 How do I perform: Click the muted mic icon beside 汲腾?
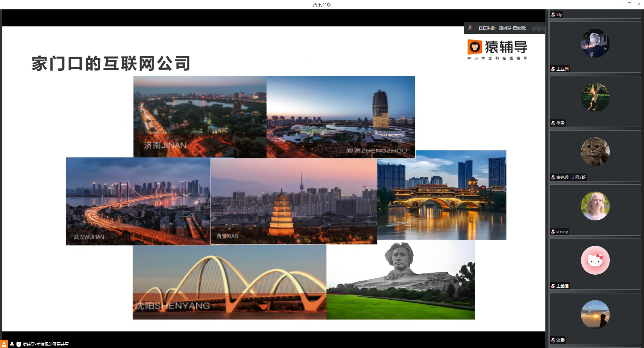pos(553,340)
